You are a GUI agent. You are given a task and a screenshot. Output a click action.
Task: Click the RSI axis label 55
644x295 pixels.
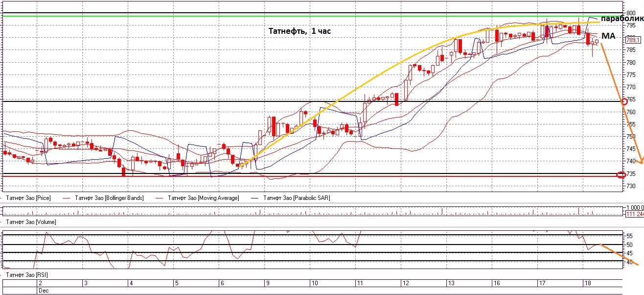coord(630,236)
